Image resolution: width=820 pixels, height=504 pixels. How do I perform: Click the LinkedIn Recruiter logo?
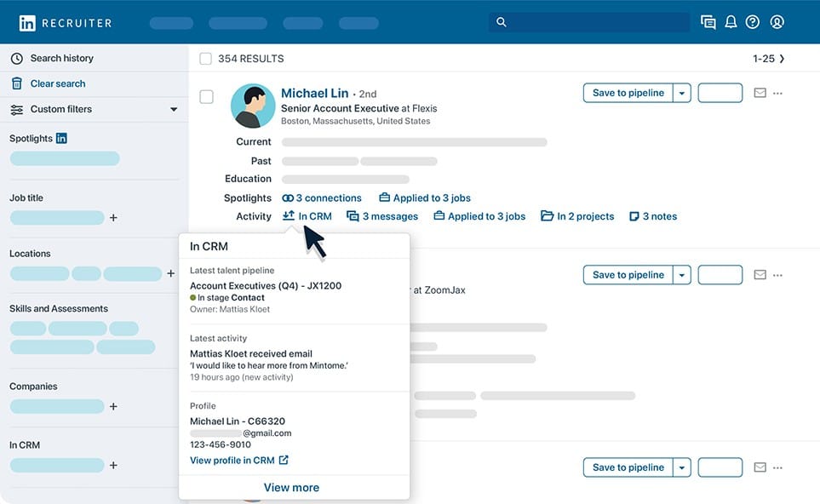click(65, 23)
